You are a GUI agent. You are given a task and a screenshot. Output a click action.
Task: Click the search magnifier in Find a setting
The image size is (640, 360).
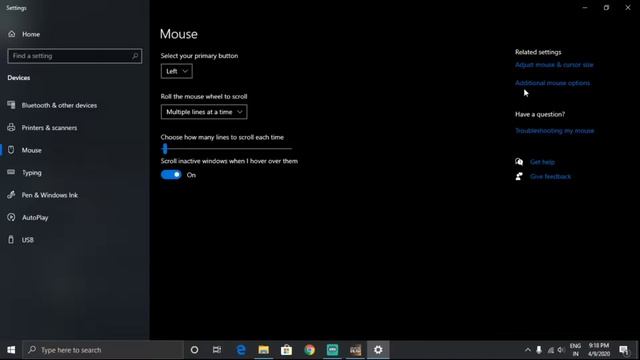(x=135, y=56)
